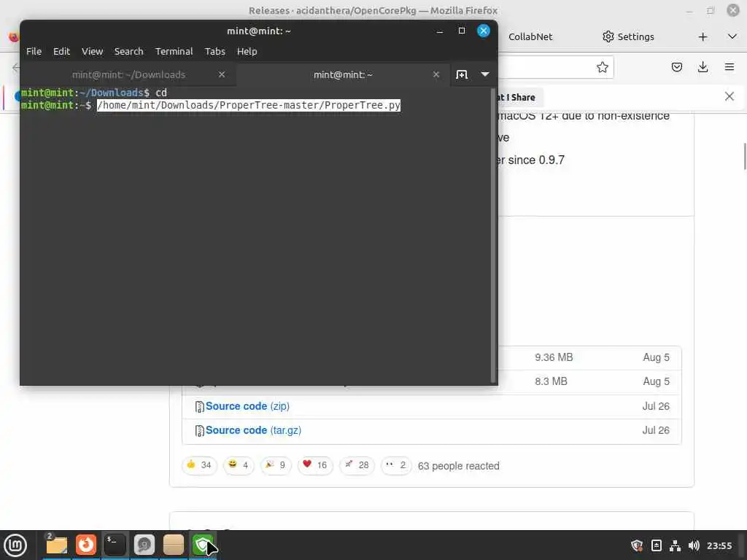Open the Firefox downloads panel
Screen dimensions: 747x560
click(703, 67)
